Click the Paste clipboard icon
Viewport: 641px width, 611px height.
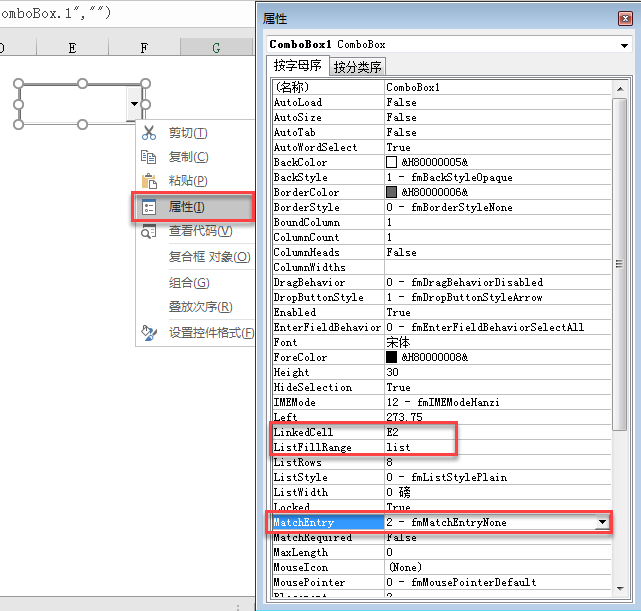149,181
